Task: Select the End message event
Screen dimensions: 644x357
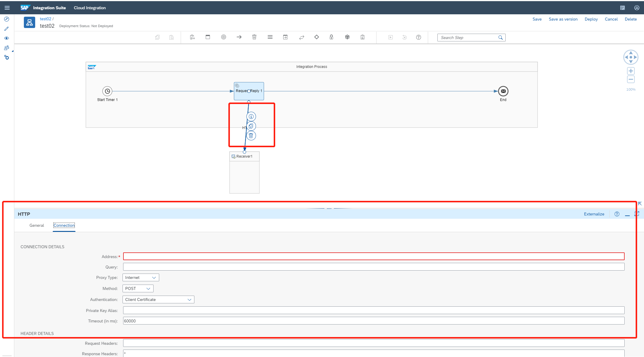Action: click(503, 91)
